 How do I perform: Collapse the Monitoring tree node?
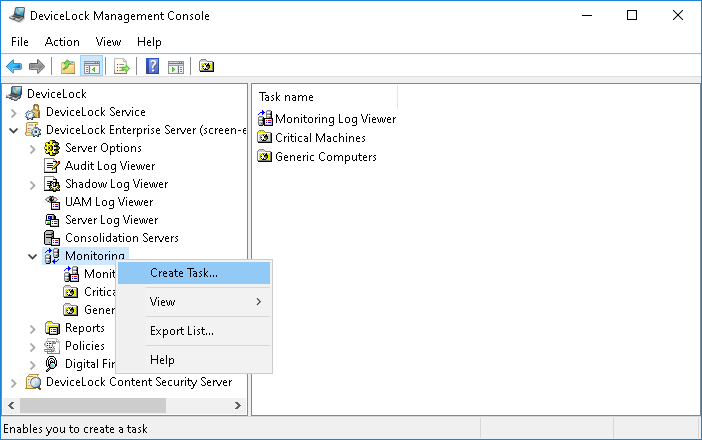point(33,256)
